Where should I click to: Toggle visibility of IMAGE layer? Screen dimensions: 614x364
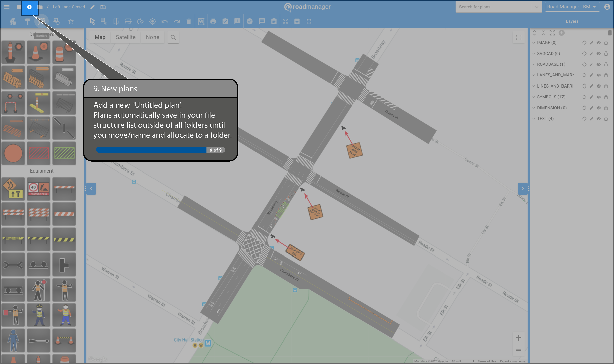tap(599, 43)
